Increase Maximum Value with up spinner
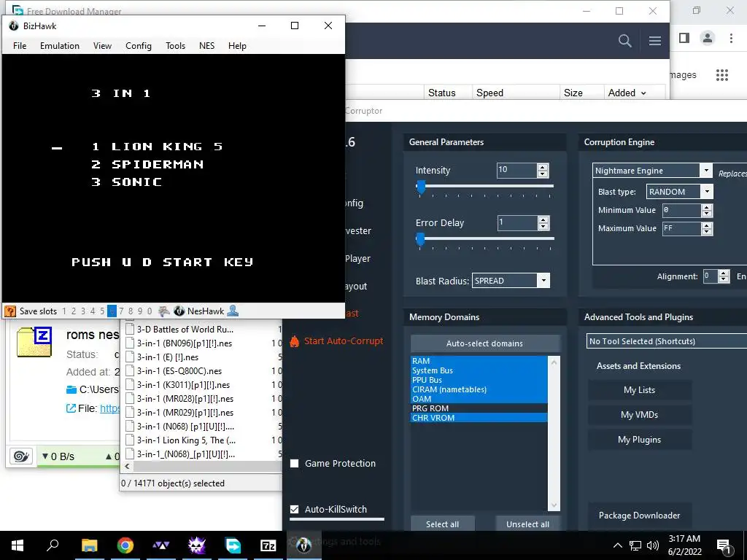Viewport: 747px width, 560px height. [707, 225]
